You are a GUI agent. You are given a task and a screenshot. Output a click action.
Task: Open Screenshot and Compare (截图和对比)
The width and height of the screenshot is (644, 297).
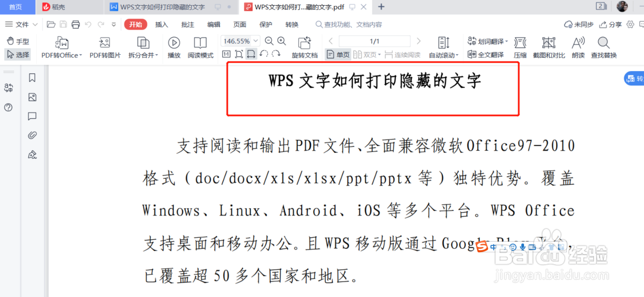(549, 47)
